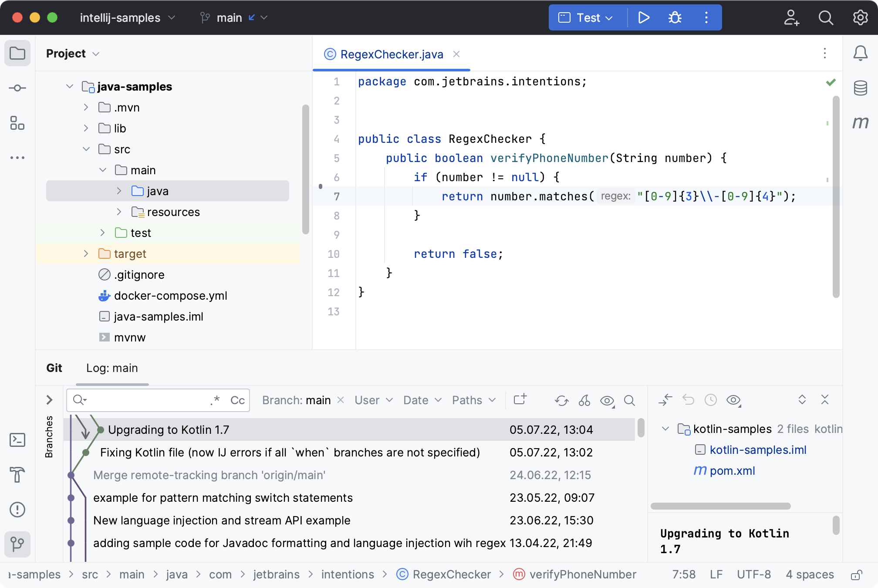This screenshot has height=588, width=878.
Task: Open the Test run configuration dropdown
Action: (586, 18)
